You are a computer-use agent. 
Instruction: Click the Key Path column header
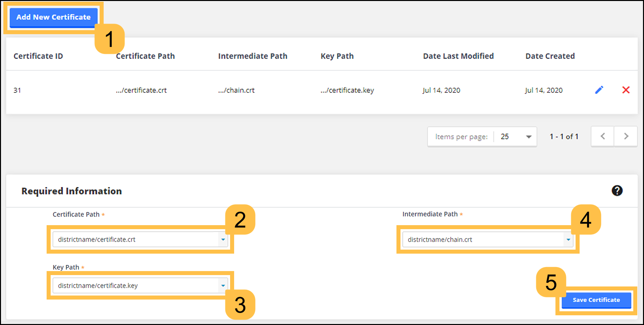(337, 56)
